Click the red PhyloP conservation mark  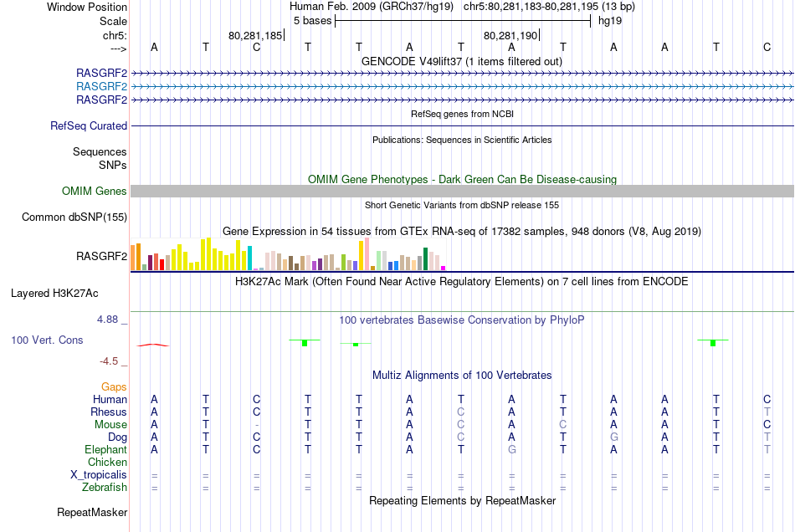pyautogui.click(x=153, y=345)
